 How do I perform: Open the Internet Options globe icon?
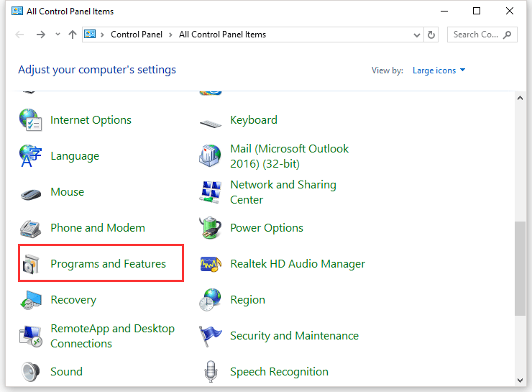tap(30, 120)
